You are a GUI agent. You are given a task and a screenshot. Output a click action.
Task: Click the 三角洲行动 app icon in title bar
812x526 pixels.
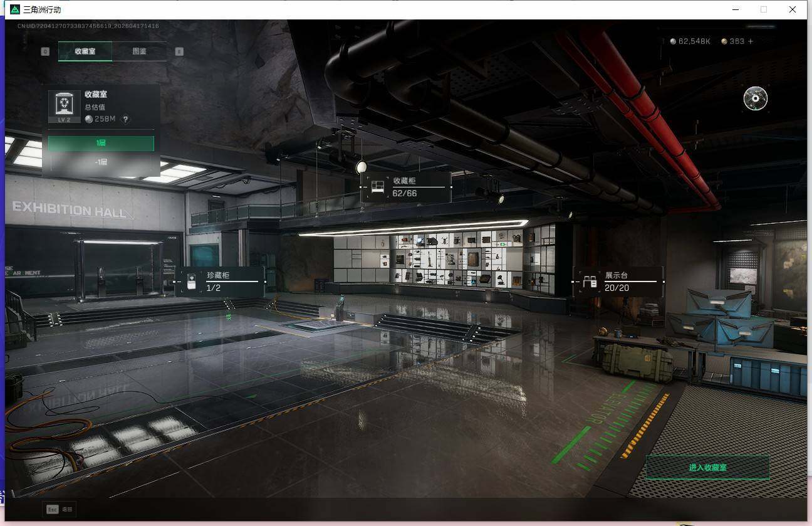(15, 9)
